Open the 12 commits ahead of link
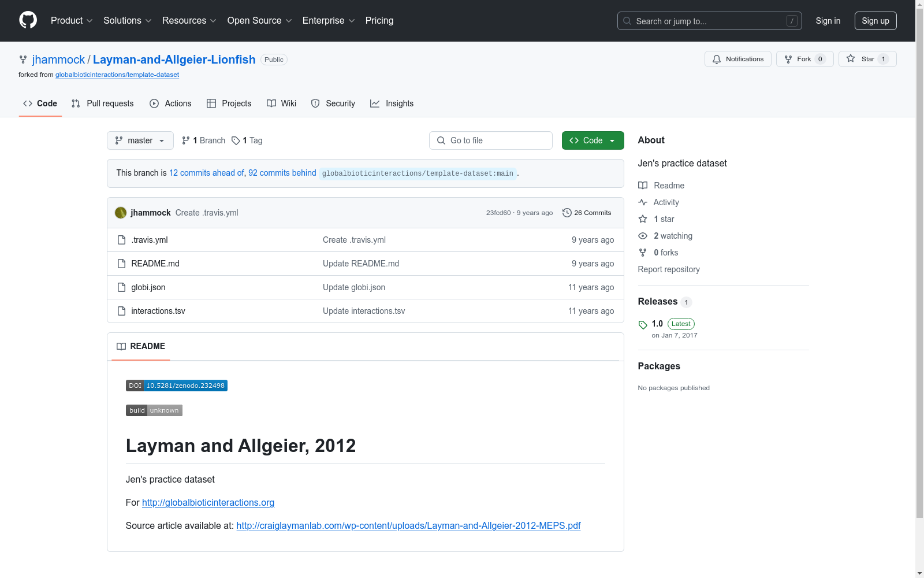The image size is (924, 578). click(207, 173)
